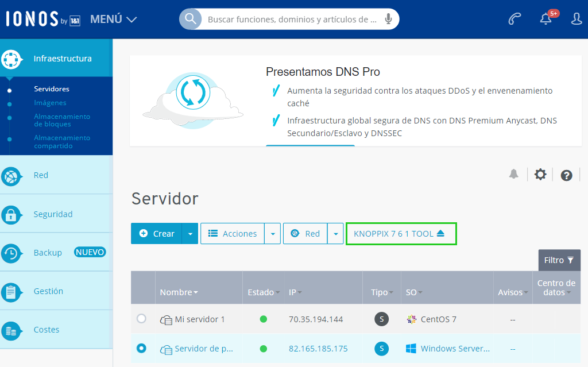Sort by the IP column header
Image resolution: width=588 pixels, height=367 pixels.
click(295, 292)
